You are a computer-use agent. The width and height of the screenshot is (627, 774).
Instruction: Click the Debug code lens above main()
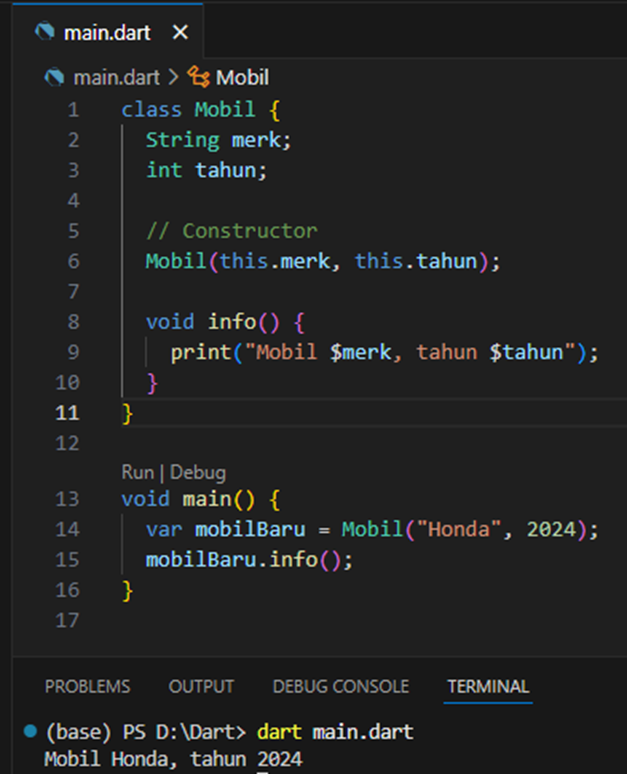click(198, 472)
